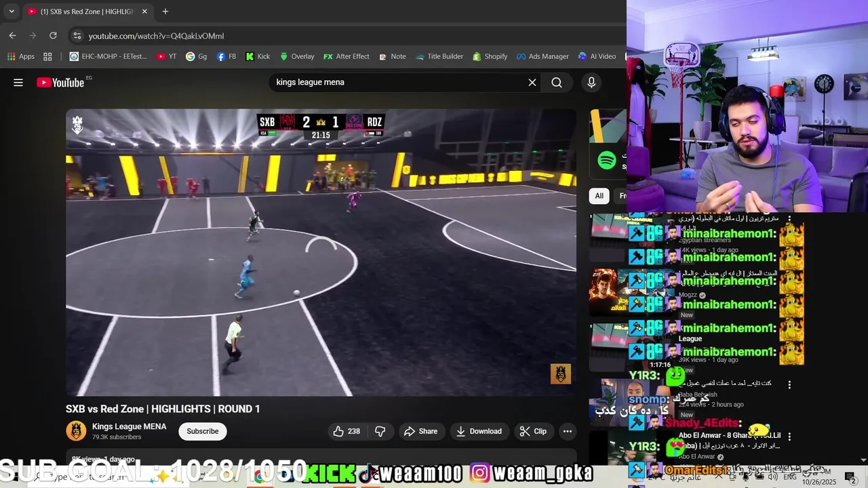Viewport: 868px width, 488px height.
Task: View site information icon in address bar
Action: 77,36
